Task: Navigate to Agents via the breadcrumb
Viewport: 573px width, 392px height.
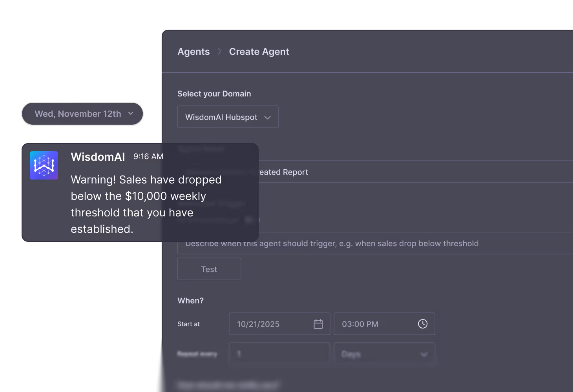Action: point(193,51)
